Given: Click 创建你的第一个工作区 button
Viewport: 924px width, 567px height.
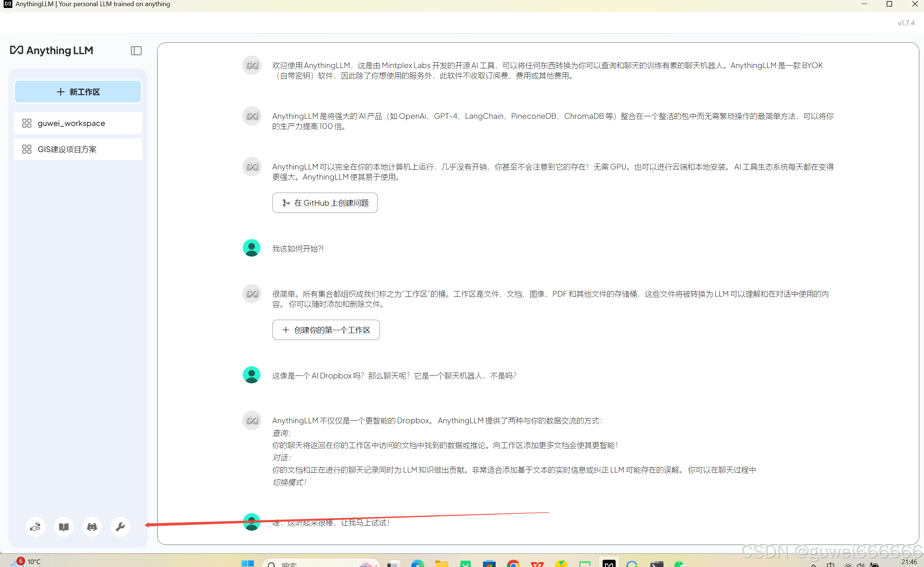Looking at the screenshot, I should click(x=326, y=330).
